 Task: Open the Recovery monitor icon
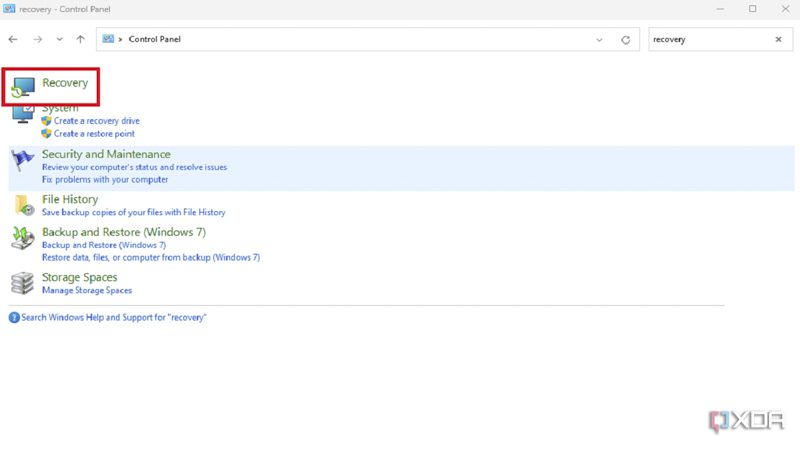tap(23, 87)
